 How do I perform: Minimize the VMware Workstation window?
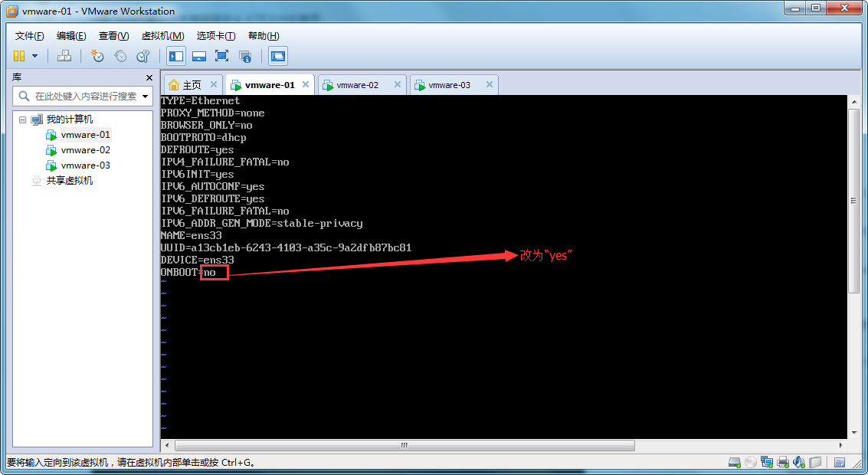click(x=796, y=8)
